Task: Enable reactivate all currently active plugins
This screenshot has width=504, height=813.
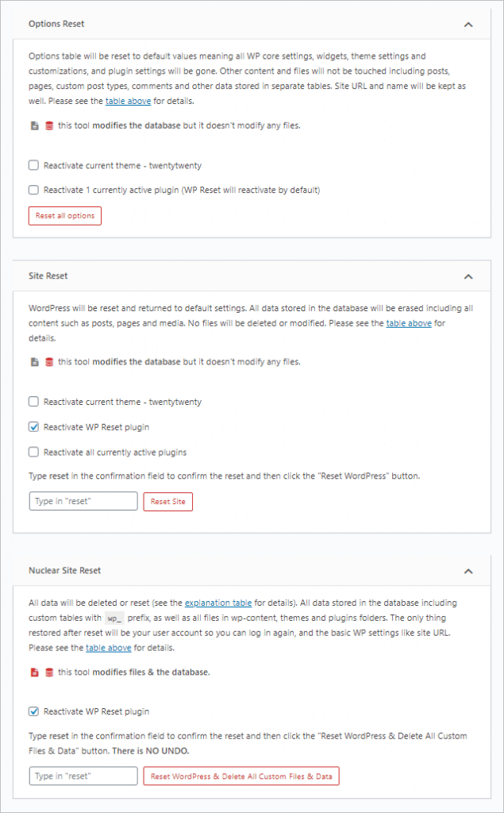Action: (x=33, y=451)
